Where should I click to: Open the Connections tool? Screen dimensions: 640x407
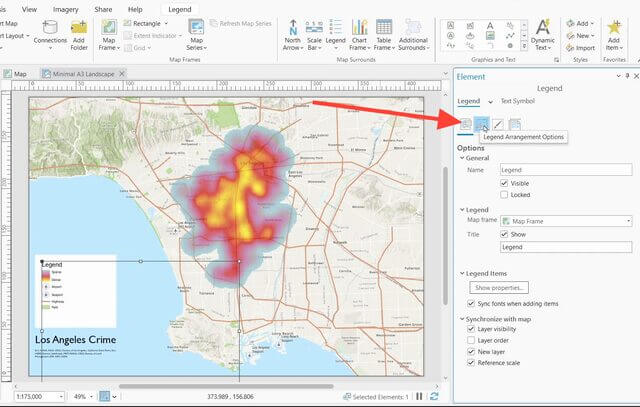point(50,35)
